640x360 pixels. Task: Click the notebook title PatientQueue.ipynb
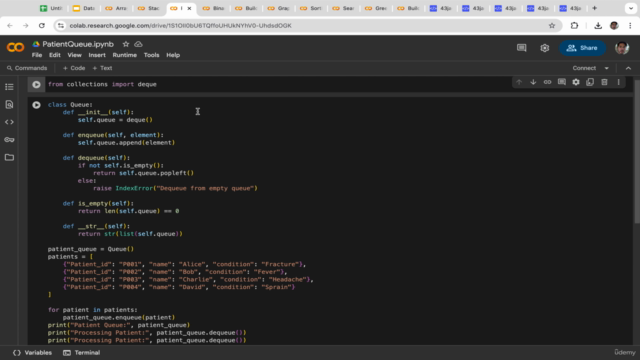pyautogui.click(x=78, y=44)
